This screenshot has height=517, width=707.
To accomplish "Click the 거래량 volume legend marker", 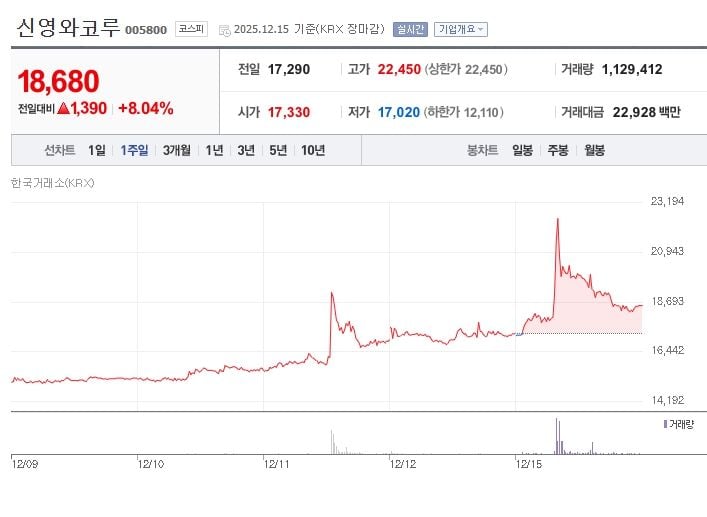I will pos(664,424).
